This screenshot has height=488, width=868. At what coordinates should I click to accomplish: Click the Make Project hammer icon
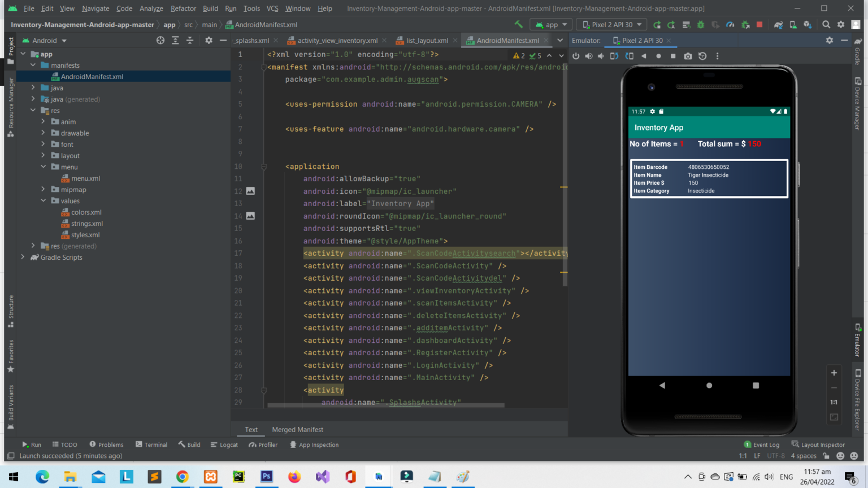(x=518, y=25)
